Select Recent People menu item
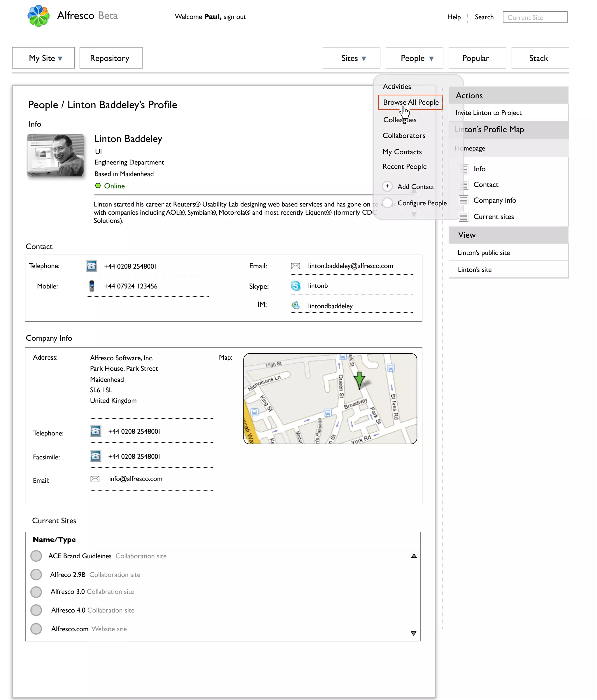 pos(405,167)
